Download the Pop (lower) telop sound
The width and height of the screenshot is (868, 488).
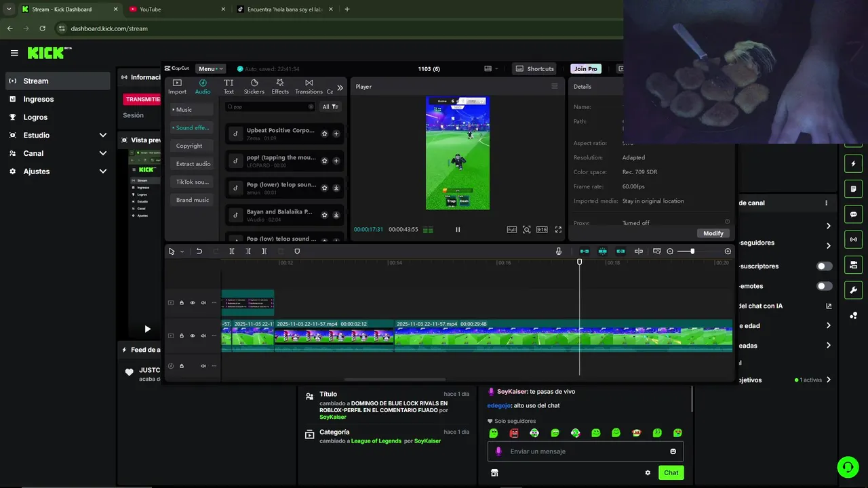[x=336, y=188]
